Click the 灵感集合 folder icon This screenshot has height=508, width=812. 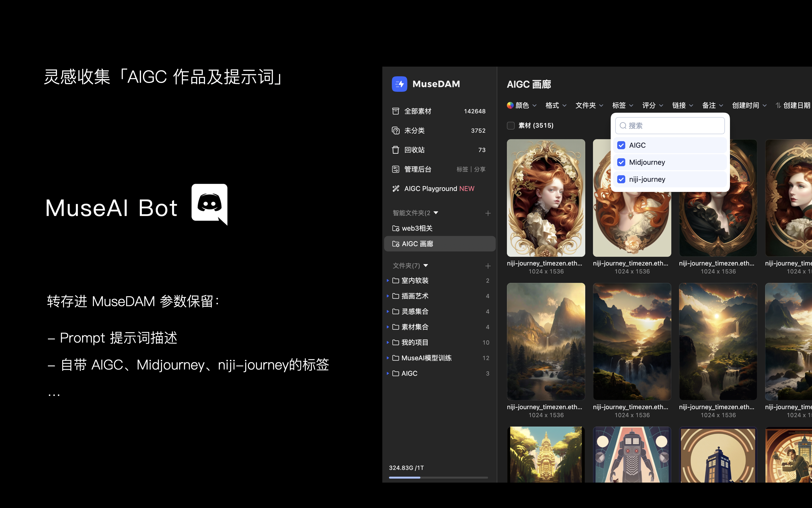pos(396,312)
